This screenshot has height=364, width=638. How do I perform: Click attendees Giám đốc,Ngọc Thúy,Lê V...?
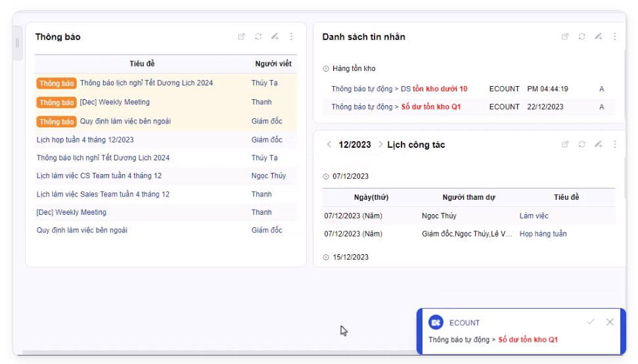tap(467, 234)
